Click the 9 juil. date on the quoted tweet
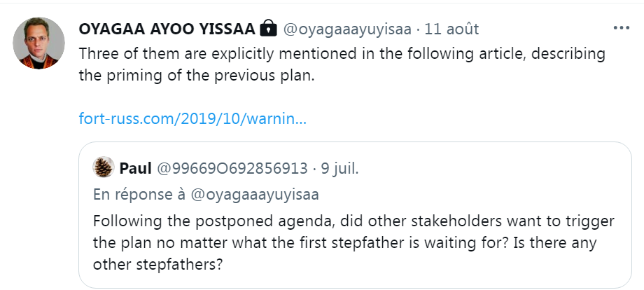 pyautogui.click(x=339, y=168)
